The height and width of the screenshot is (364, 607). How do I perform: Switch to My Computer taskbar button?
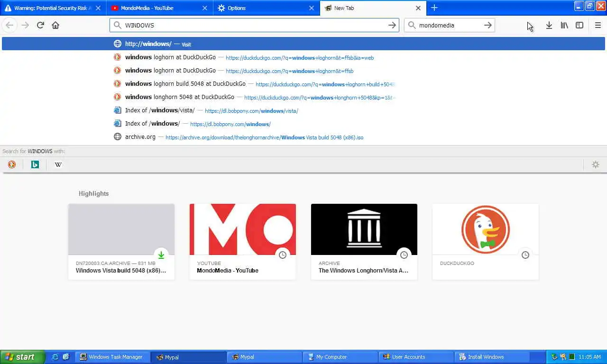coord(340,357)
